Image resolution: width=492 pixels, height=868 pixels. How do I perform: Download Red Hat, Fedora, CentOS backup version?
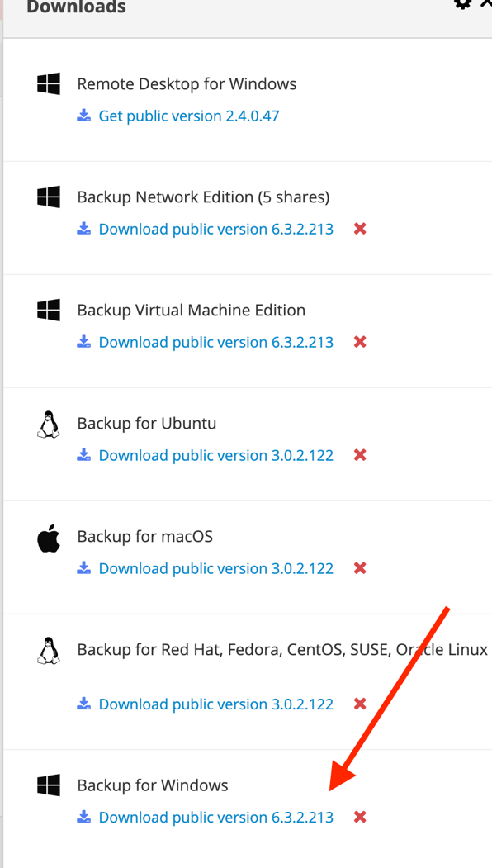click(x=215, y=704)
